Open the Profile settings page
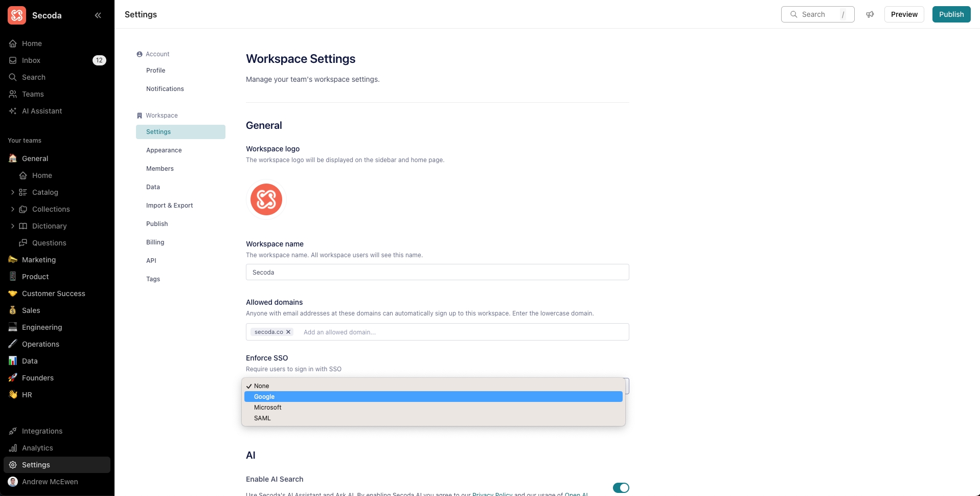The image size is (980, 496). [x=180, y=71]
